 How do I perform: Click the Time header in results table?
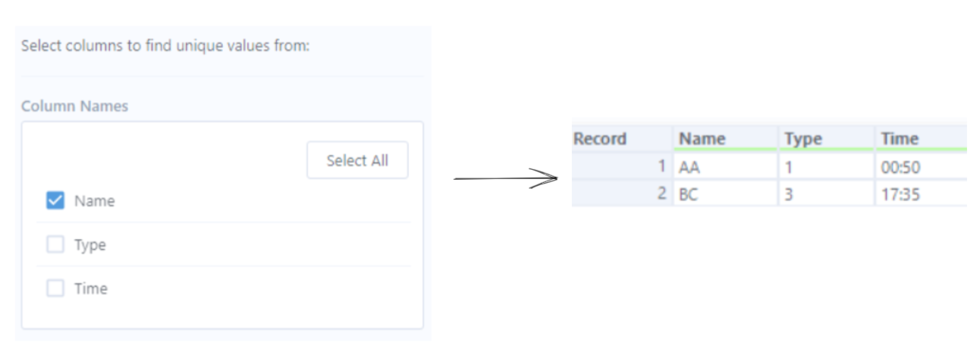[900, 139]
